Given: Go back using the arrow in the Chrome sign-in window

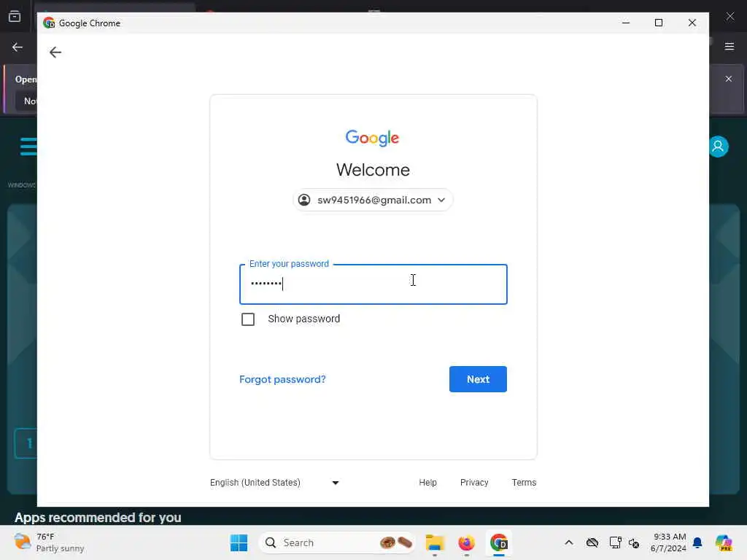Looking at the screenshot, I should (55, 52).
